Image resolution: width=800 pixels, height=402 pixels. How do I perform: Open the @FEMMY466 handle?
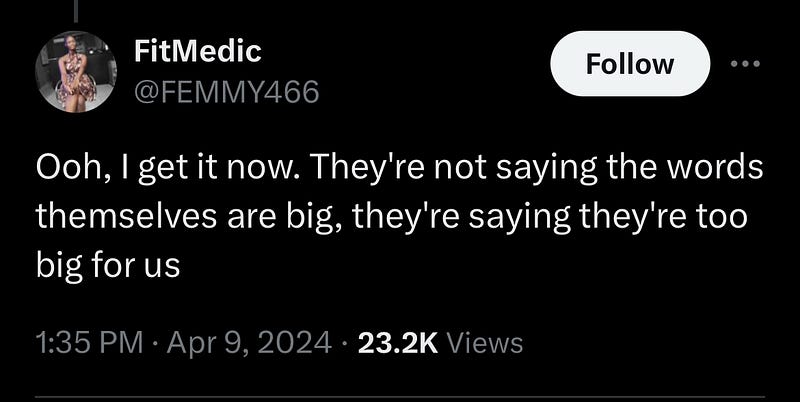coord(227,92)
